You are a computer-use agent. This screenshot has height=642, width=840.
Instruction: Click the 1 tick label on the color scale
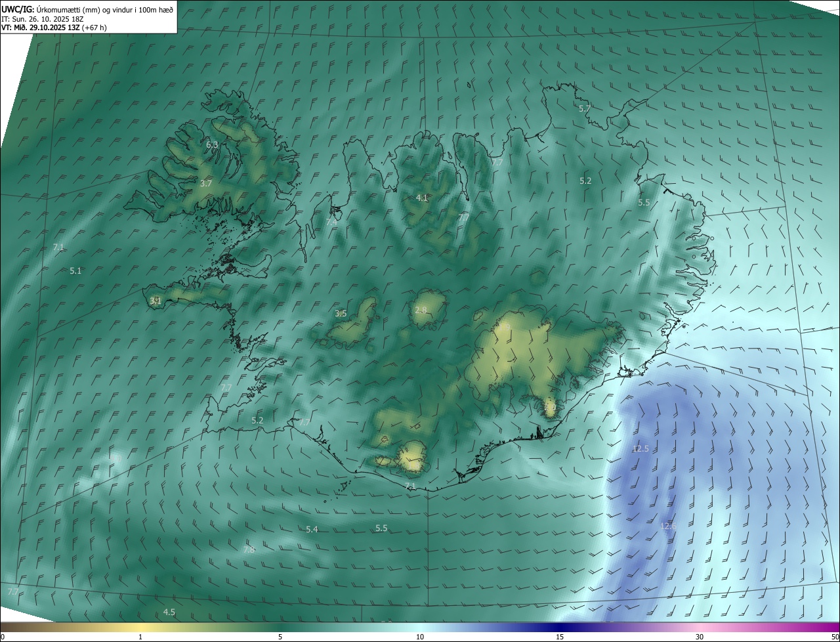[140, 637]
